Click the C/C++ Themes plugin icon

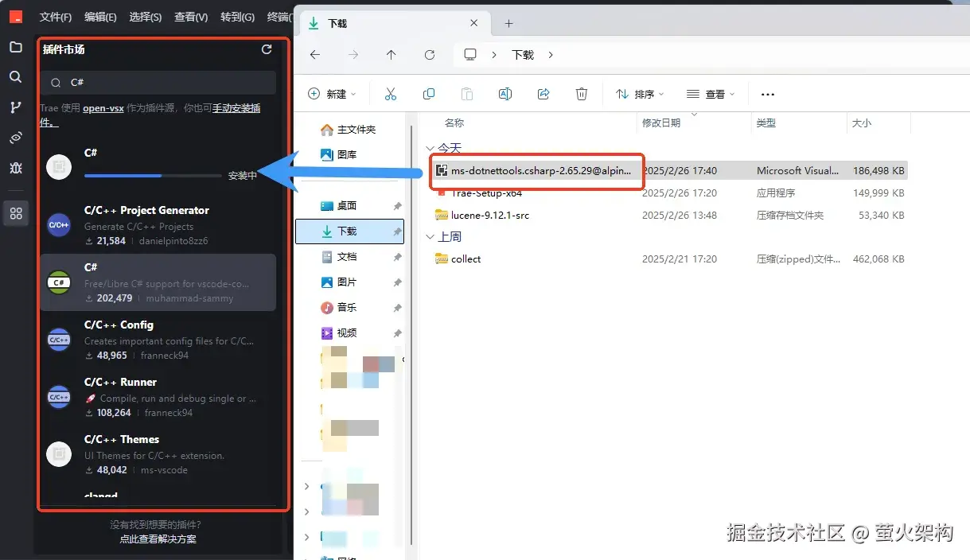click(59, 454)
